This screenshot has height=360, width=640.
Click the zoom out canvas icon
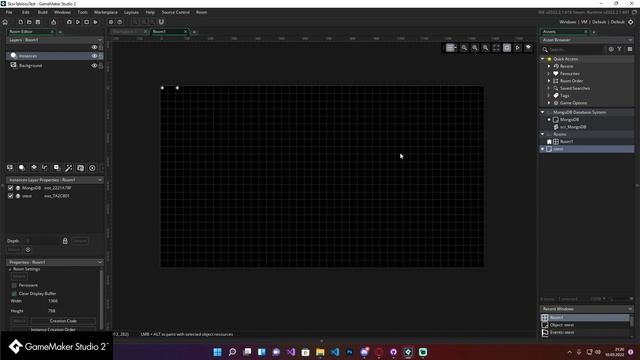[x=464, y=48]
